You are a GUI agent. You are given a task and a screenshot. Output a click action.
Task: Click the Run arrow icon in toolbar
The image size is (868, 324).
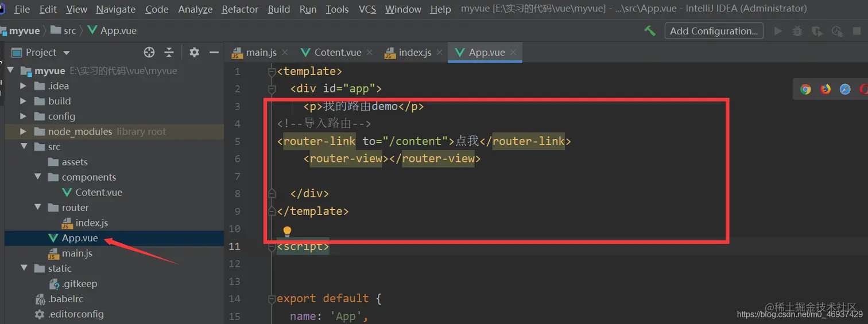click(778, 31)
